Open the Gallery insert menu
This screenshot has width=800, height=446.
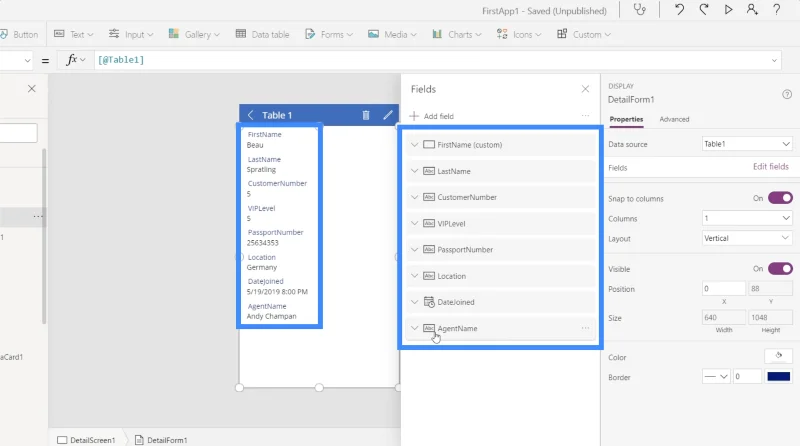click(194, 34)
